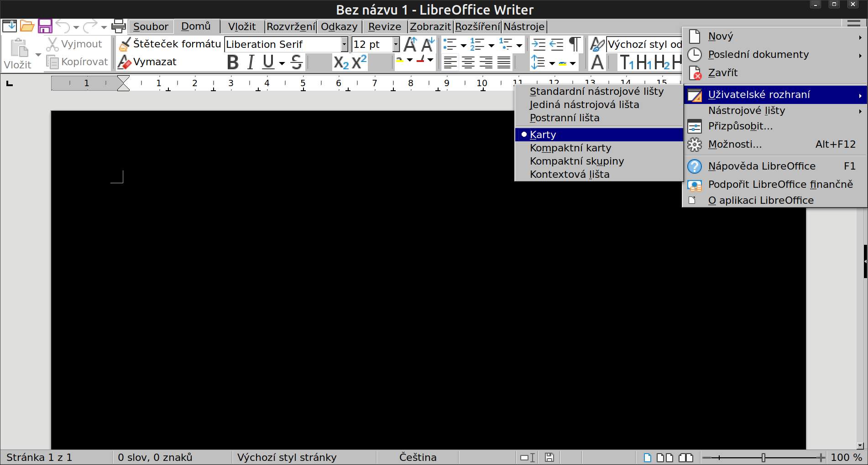Click the Heading 2 H2 style icon
Image resolution: width=868 pixels, height=465 pixels.
pos(662,62)
